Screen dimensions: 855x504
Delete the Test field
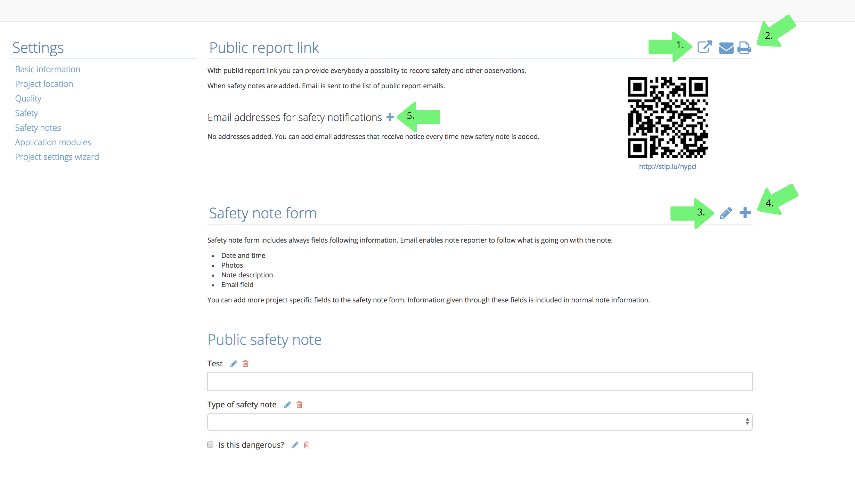[245, 364]
